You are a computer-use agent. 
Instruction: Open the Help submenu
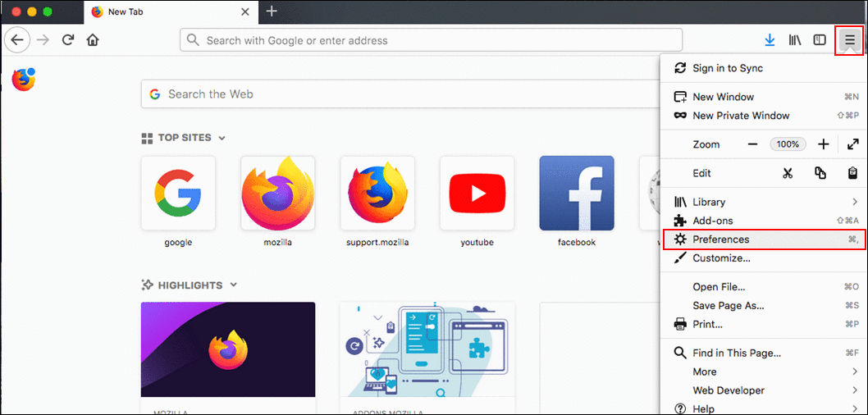click(763, 409)
